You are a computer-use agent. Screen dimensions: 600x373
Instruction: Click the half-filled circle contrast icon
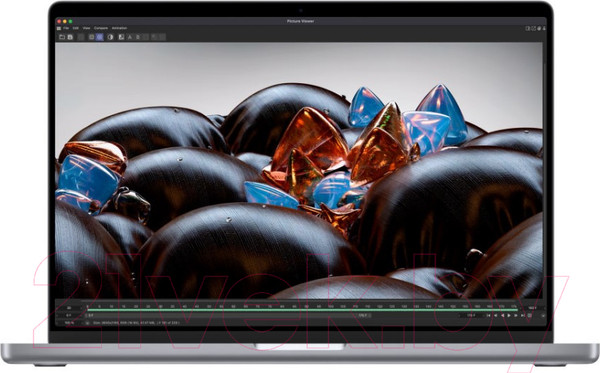(110, 37)
